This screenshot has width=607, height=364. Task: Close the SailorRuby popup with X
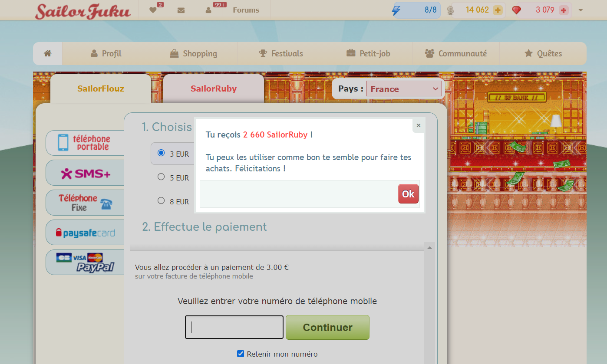tap(419, 125)
